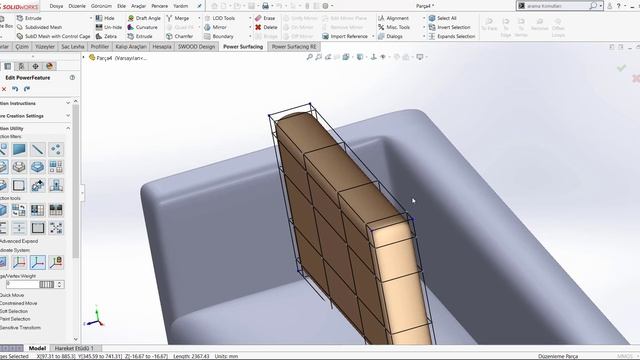Expand the Creation Settings section
Viewport: 640px width, 360px height.
68,116
